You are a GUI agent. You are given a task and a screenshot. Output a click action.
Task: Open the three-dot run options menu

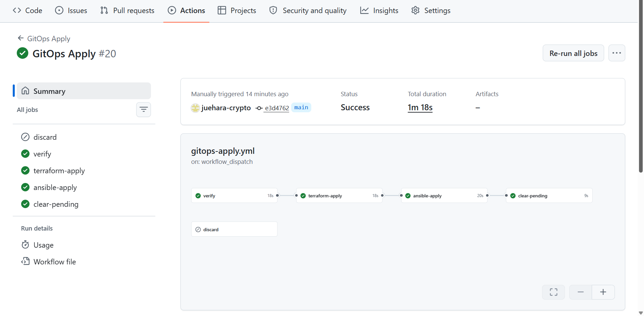point(616,53)
